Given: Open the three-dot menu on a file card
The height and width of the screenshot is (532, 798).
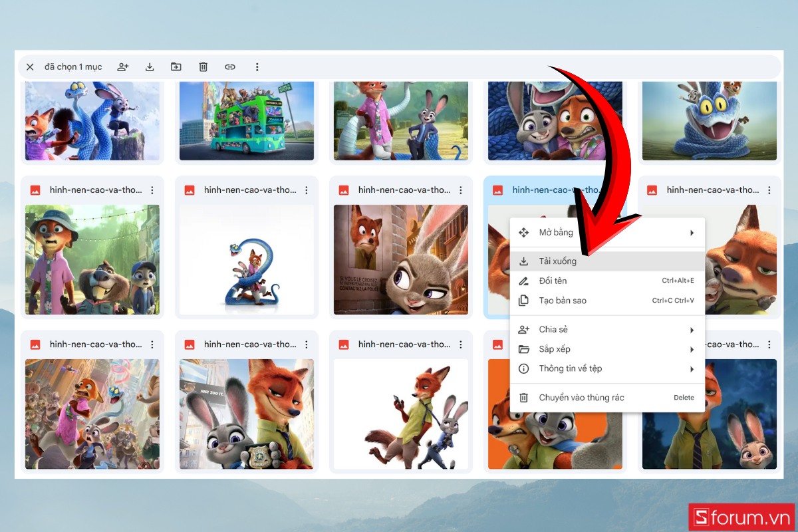Looking at the screenshot, I should point(152,190).
